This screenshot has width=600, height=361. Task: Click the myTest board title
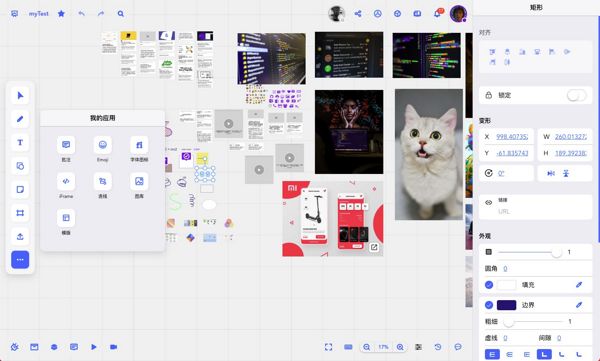pyautogui.click(x=39, y=14)
